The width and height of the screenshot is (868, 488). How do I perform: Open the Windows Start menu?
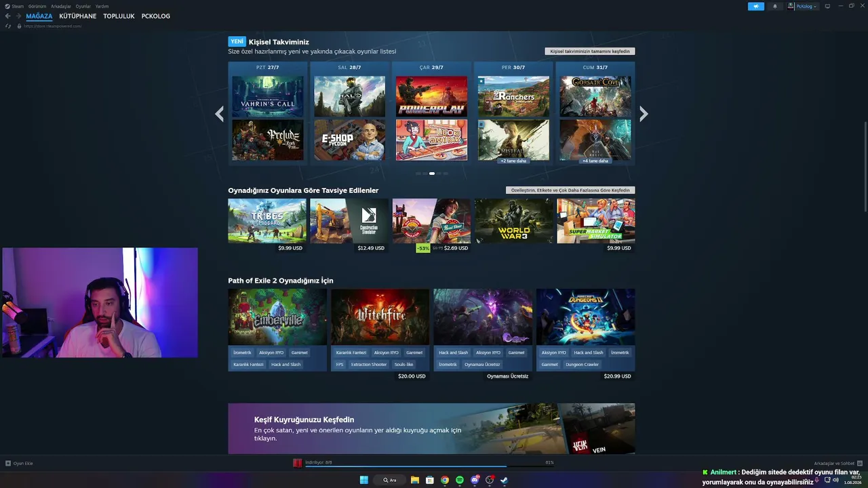pyautogui.click(x=364, y=480)
